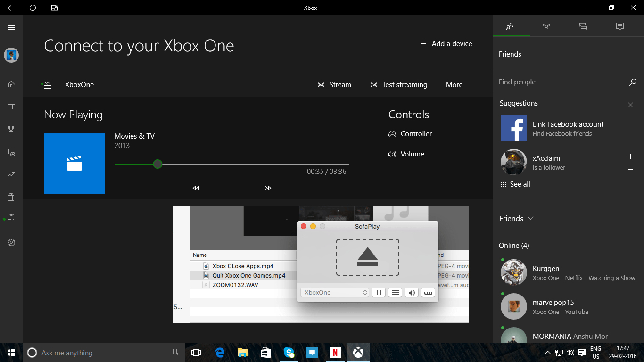Switch to Friends tab icon

[510, 26]
